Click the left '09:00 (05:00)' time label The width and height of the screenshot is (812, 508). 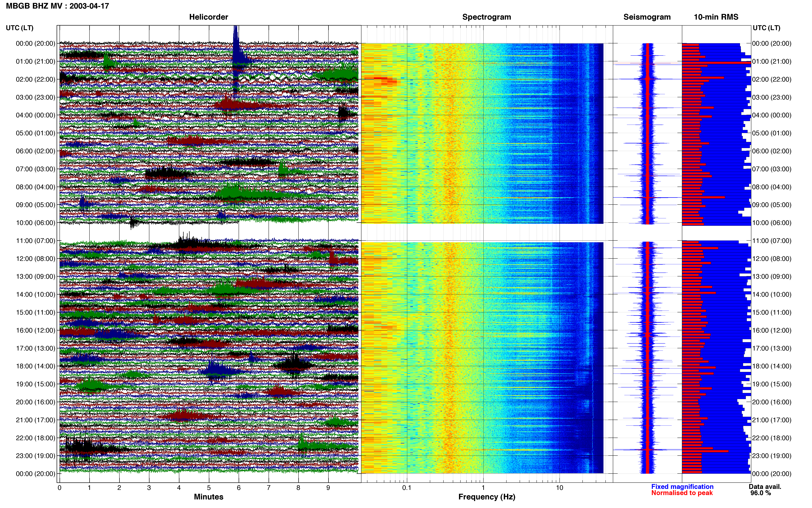35,205
